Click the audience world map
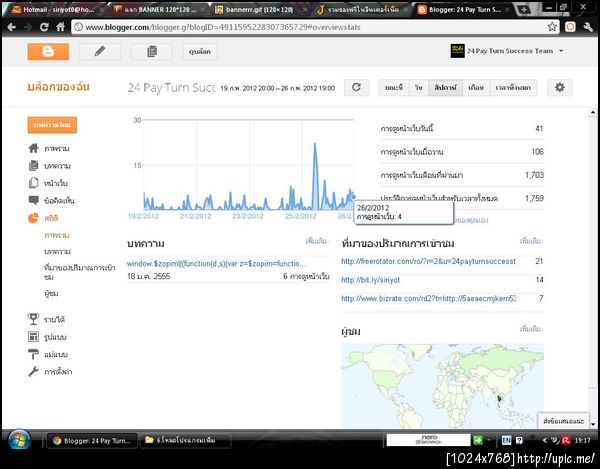This screenshot has height=469, width=600. (x=442, y=385)
